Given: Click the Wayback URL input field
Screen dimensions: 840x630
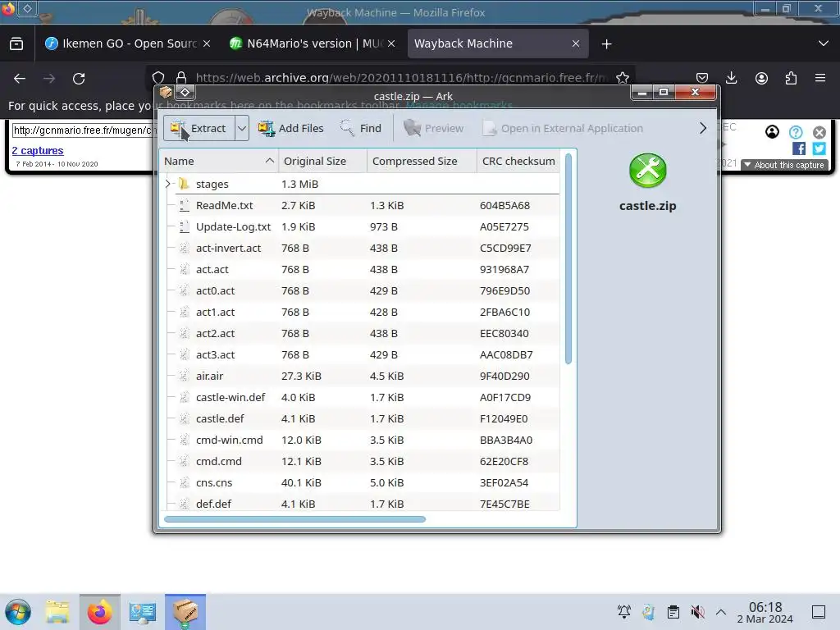Looking at the screenshot, I should pos(84,130).
